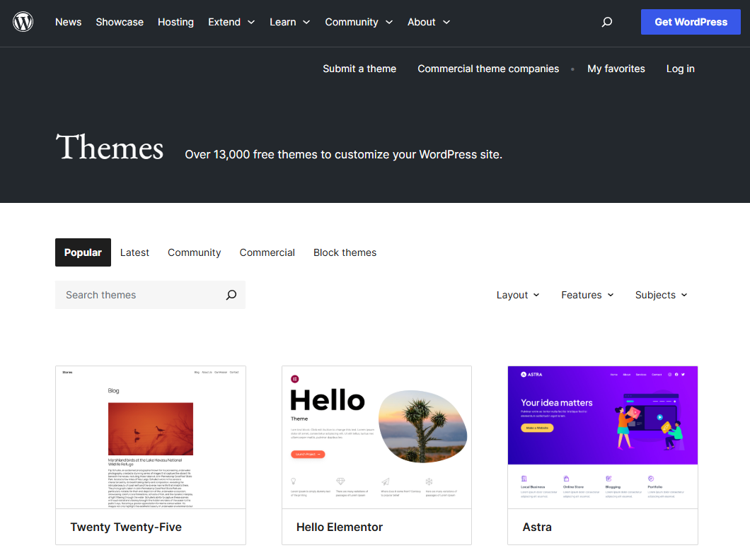Open the Astra theme thumbnail
Viewport: 750px width, 560px height.
(602, 437)
